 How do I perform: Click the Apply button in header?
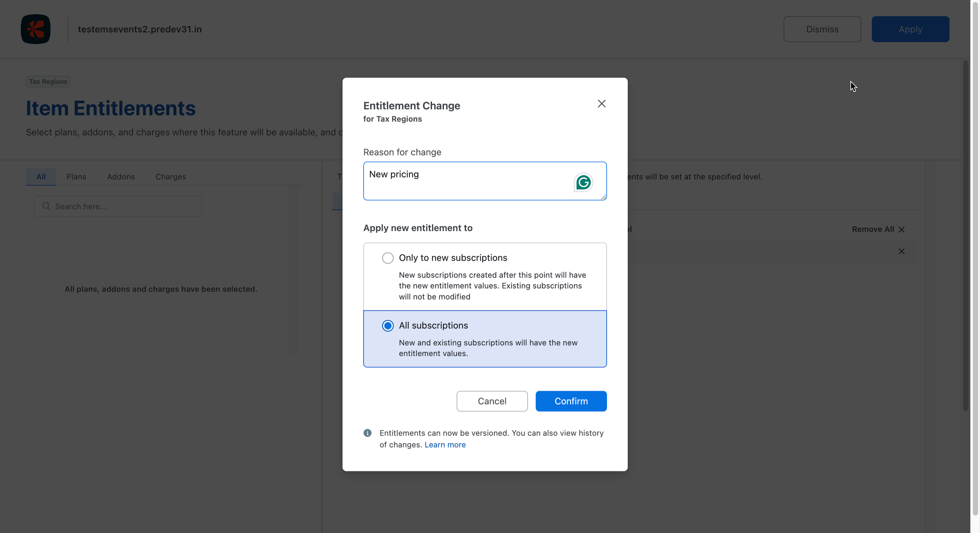(910, 29)
